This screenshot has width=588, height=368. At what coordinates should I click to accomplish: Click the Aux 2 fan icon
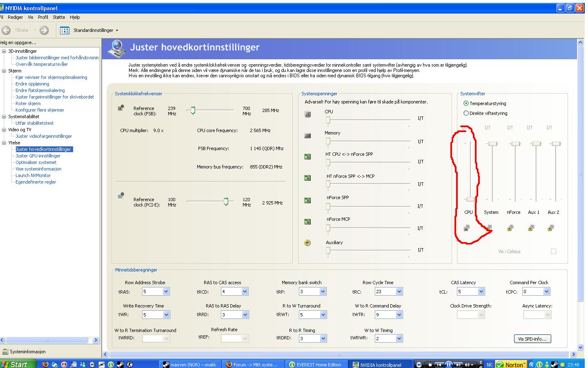pyautogui.click(x=550, y=228)
